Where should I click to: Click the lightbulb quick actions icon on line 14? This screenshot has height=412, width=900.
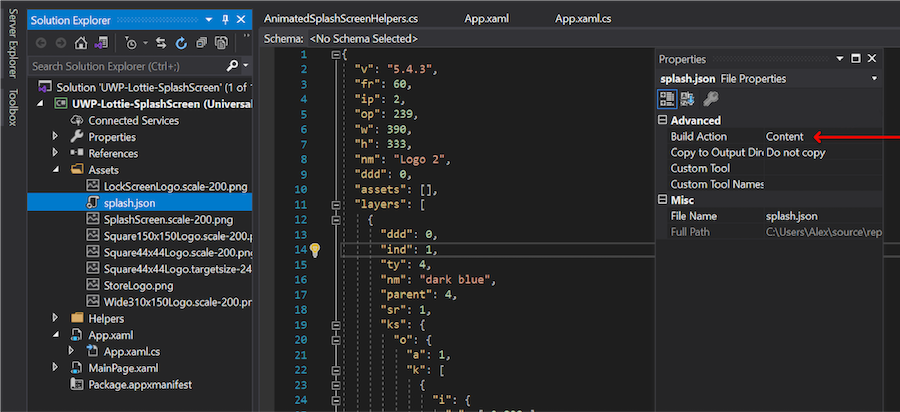[x=315, y=249]
